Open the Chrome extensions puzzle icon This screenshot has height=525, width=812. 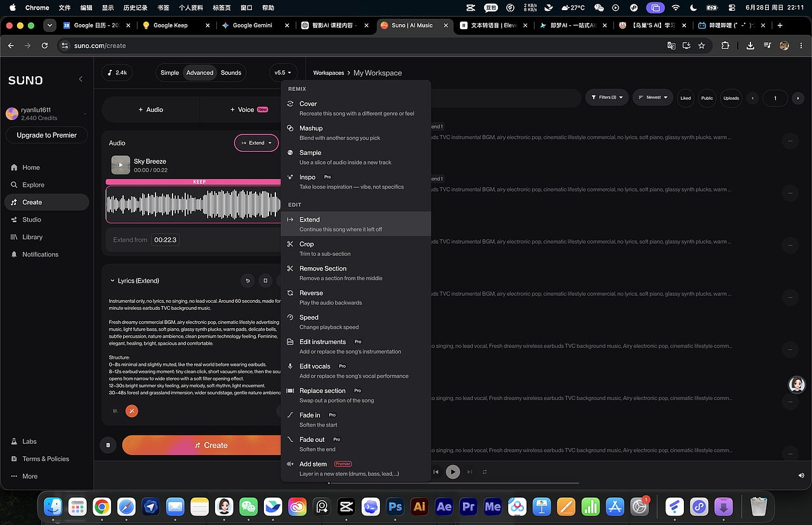point(725,46)
